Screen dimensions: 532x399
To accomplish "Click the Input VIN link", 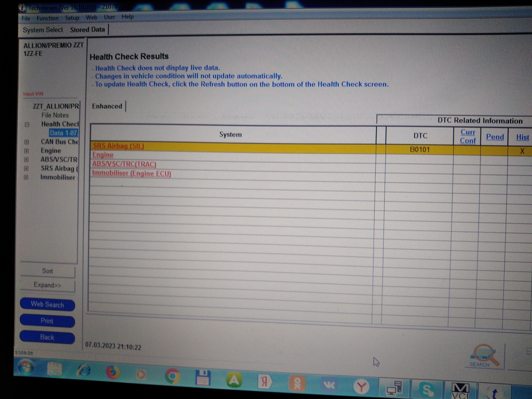I will coord(33,94).
